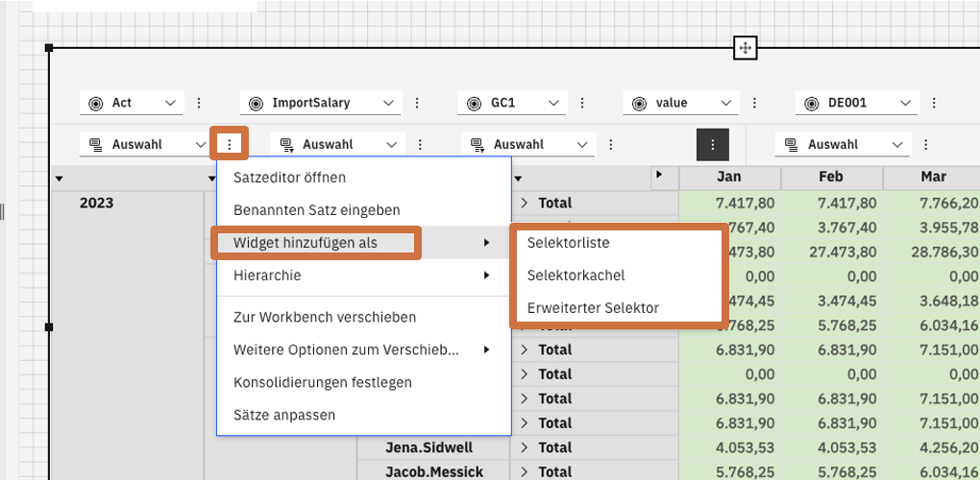The width and height of the screenshot is (980, 480).
Task: Choose Satzeditor öffnen from the context menu
Action: coord(289,178)
